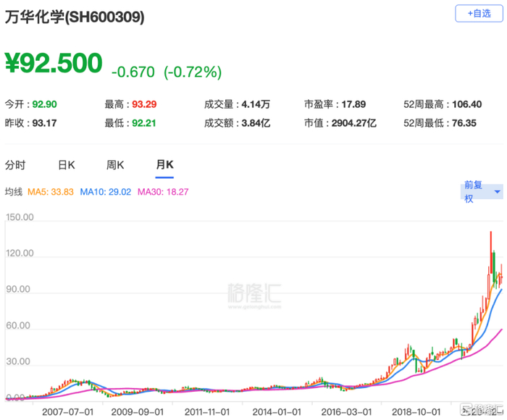
Task: Click the 2016-03-01 date label
Action: 346,412
